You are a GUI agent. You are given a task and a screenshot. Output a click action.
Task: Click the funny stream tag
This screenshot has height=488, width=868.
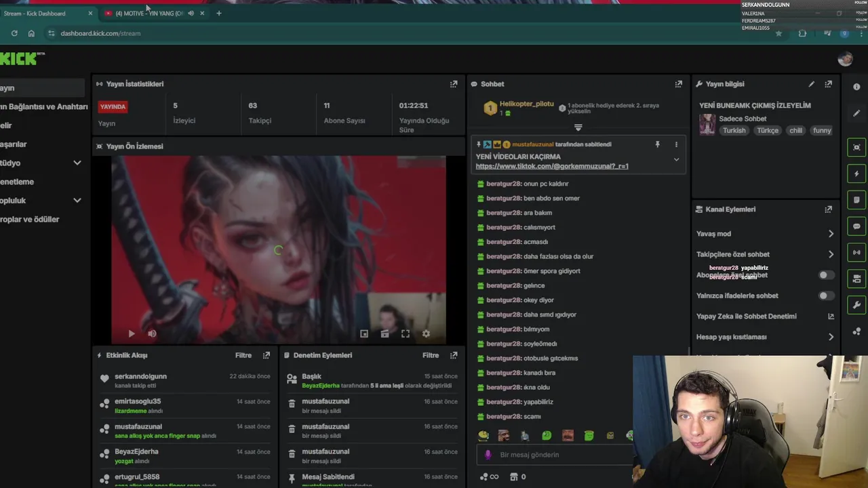click(822, 131)
